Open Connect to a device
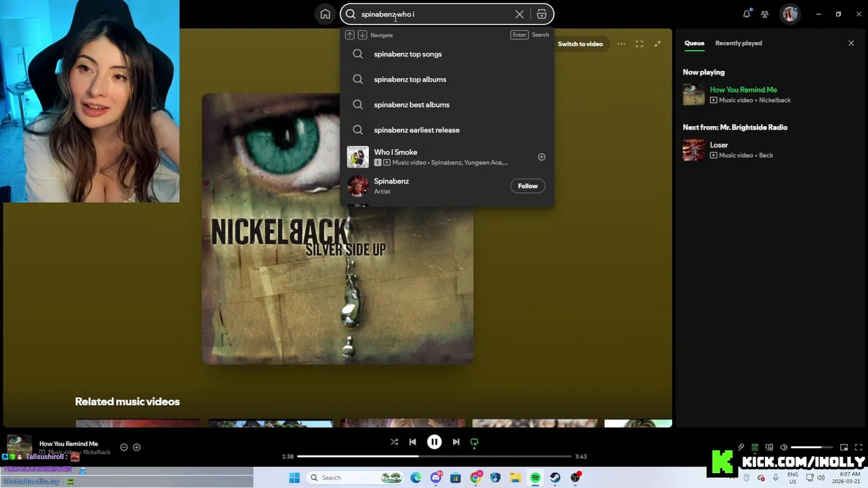The image size is (868, 488). click(x=769, y=447)
